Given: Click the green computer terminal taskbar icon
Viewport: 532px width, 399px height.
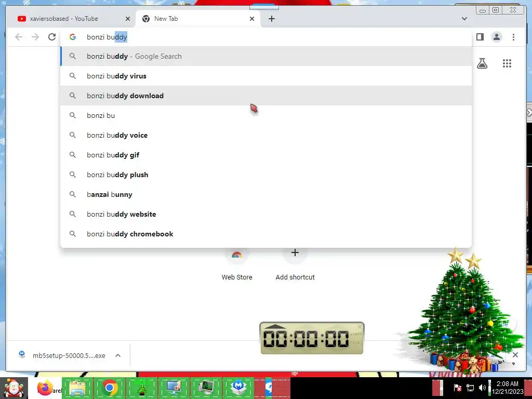Looking at the screenshot, I should point(206,388).
